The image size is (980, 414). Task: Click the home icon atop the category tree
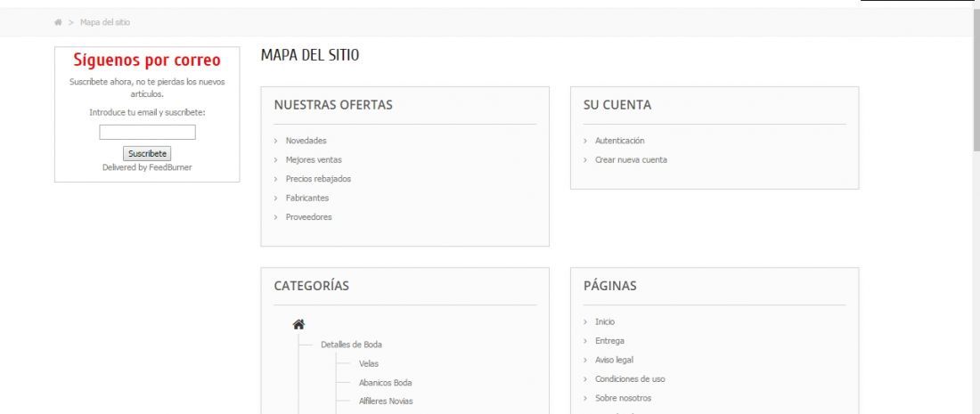pos(298,324)
